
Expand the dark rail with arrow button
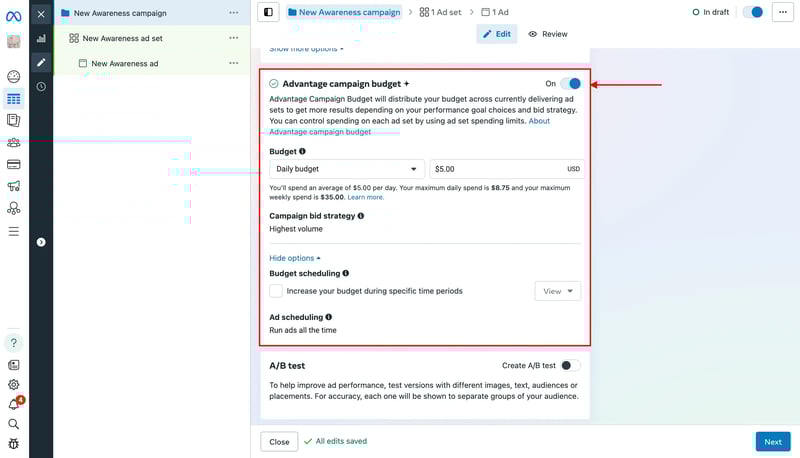tap(41, 242)
